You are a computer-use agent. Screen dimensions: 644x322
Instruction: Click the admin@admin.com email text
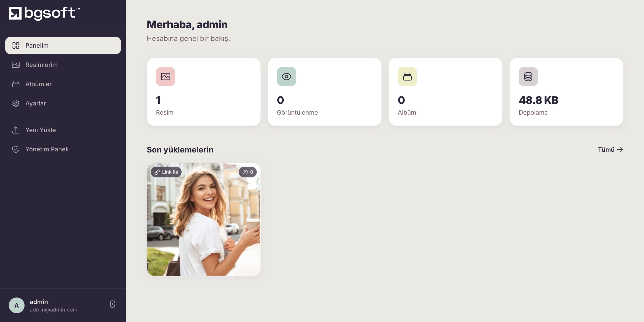point(53,310)
